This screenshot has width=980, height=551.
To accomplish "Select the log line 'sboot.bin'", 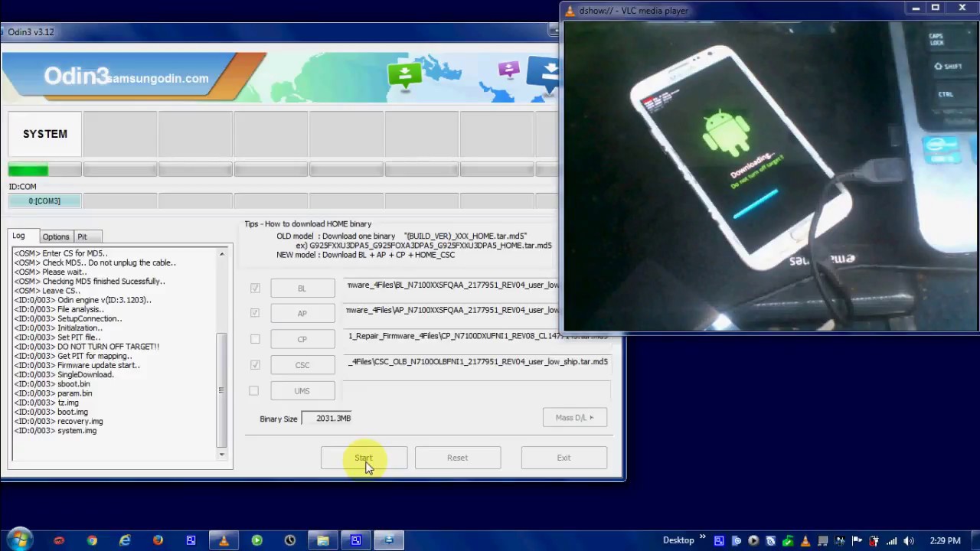I will click(x=52, y=384).
